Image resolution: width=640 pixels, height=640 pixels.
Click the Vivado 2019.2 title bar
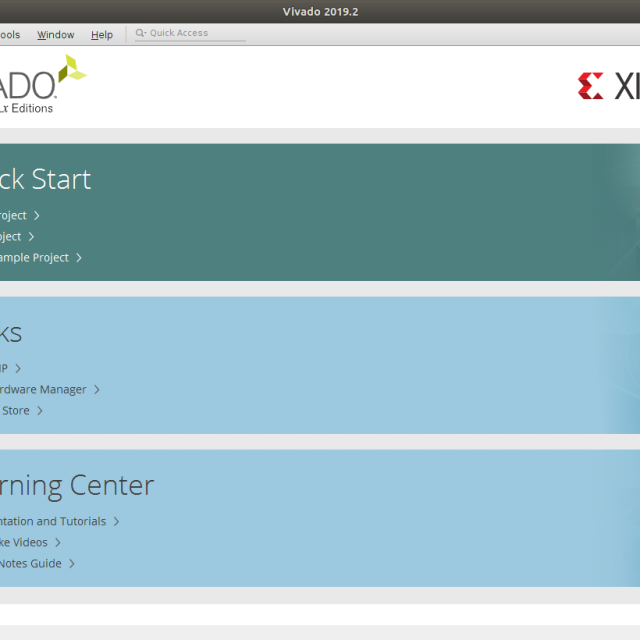pyautogui.click(x=320, y=11)
